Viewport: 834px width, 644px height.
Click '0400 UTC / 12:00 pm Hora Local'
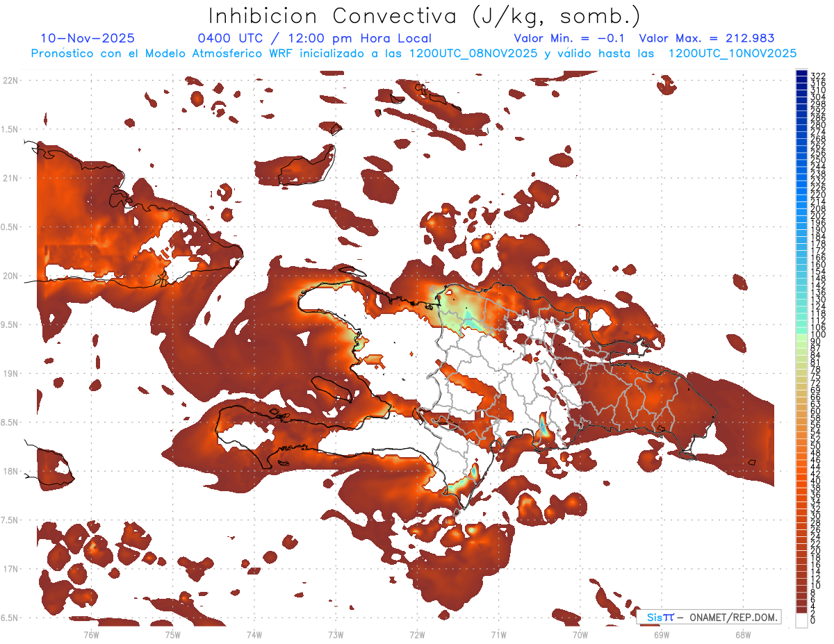point(314,38)
